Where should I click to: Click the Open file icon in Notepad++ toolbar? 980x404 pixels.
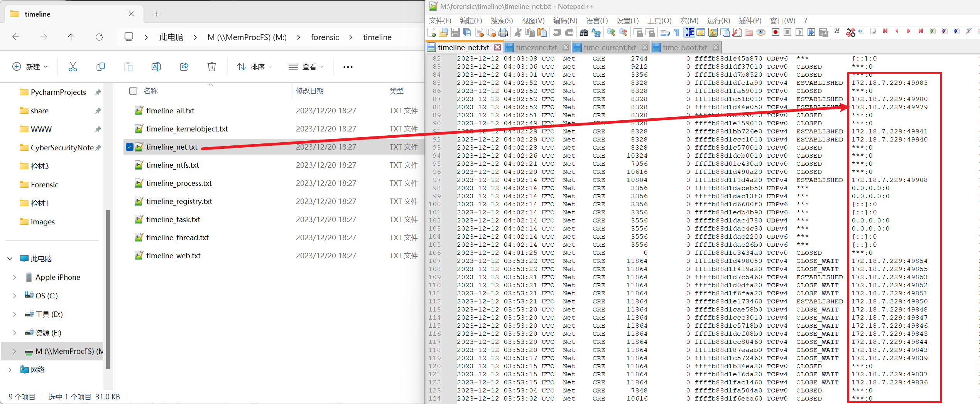click(x=443, y=32)
